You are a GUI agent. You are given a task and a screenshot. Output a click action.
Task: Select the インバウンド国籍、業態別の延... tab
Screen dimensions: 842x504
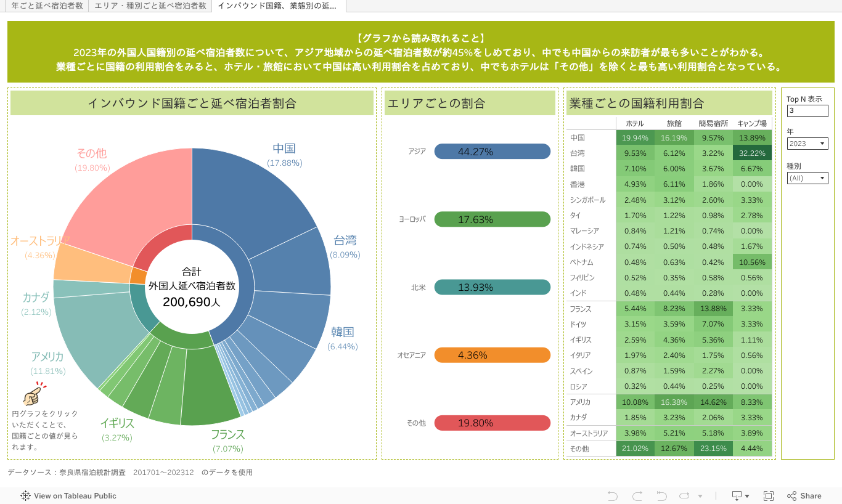(x=278, y=6)
